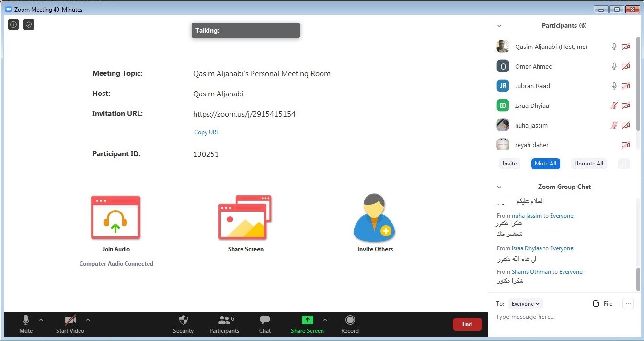Copy the invitation URL link
The width and height of the screenshot is (644, 341).
tap(207, 132)
